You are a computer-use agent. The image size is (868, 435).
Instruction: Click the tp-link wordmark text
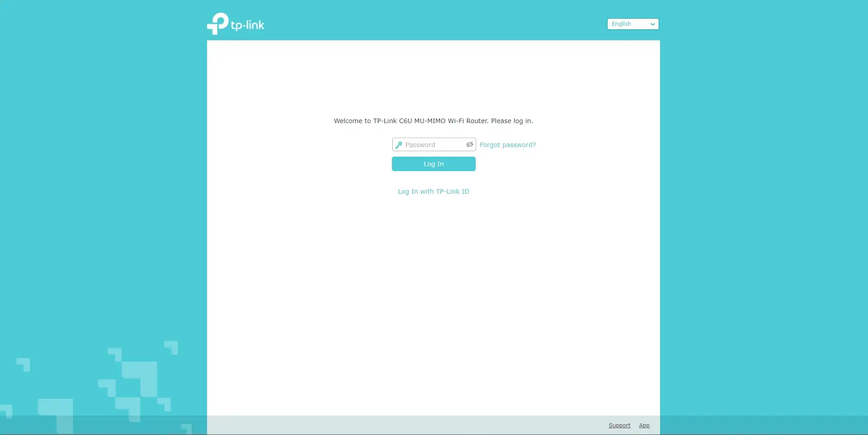[247, 25]
